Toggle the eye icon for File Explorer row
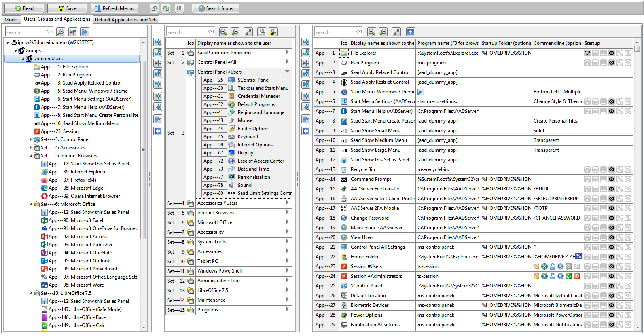The image size is (644, 336). click(611, 53)
